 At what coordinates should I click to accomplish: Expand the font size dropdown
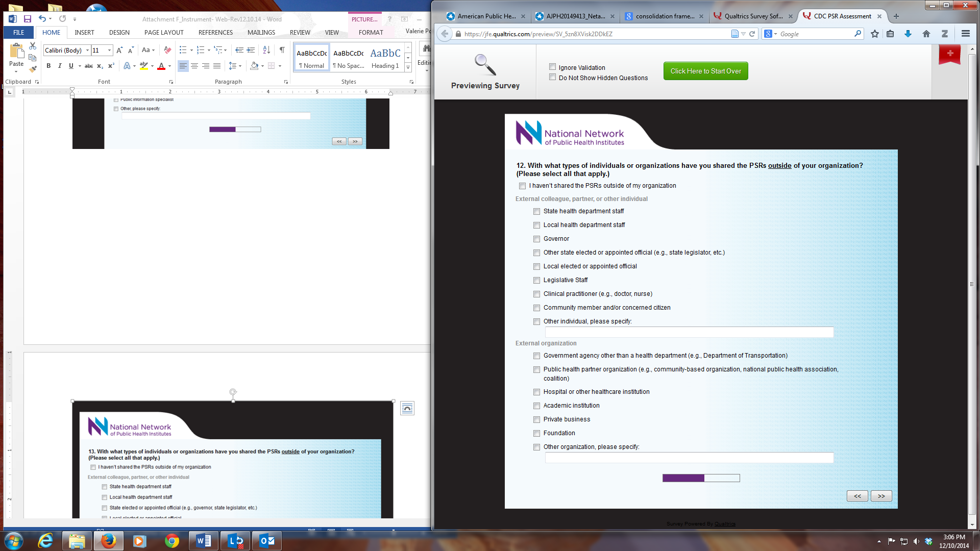(x=109, y=50)
